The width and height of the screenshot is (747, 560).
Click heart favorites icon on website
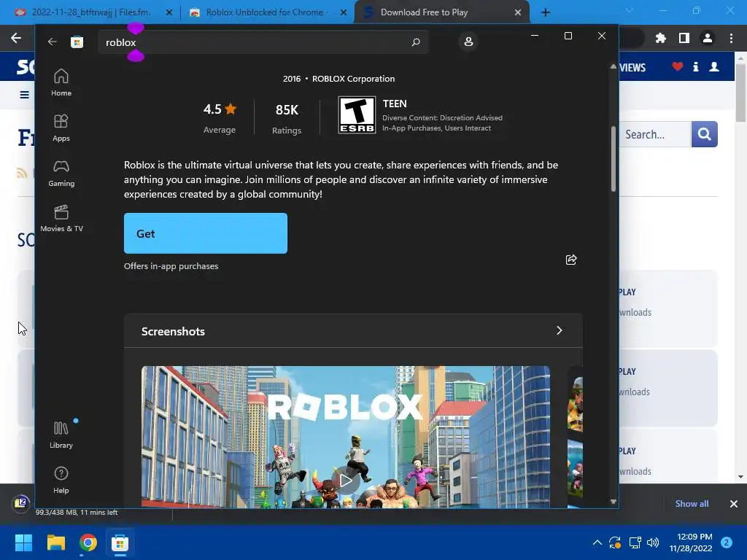677,66
